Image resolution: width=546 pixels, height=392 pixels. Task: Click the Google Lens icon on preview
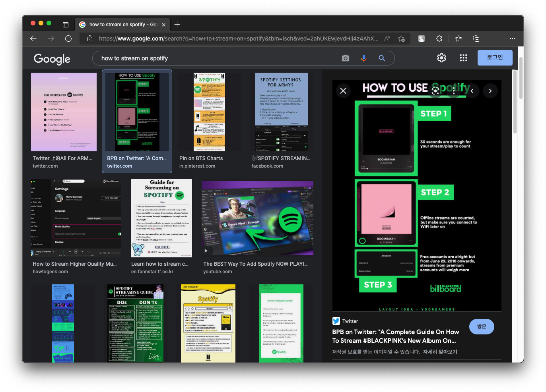click(435, 91)
